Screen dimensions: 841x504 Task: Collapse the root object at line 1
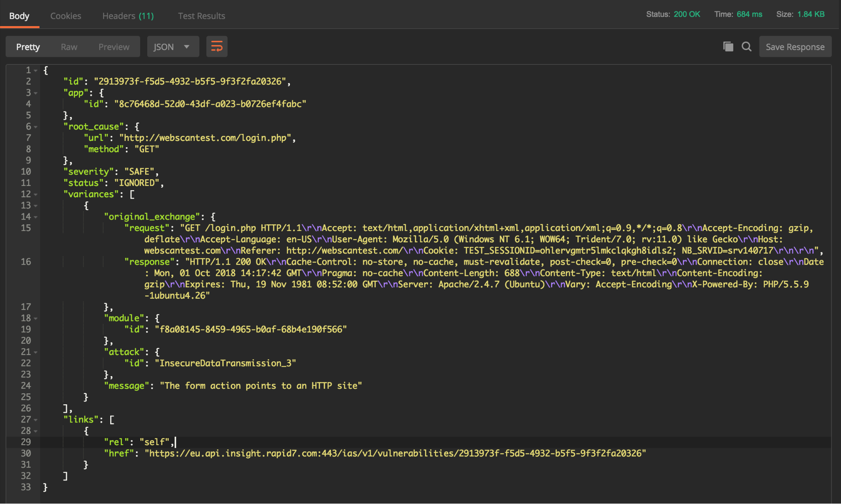tap(36, 70)
